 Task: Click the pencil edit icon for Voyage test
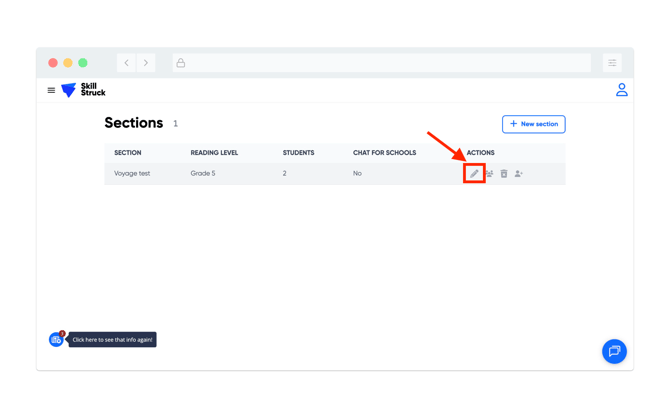coord(474,174)
